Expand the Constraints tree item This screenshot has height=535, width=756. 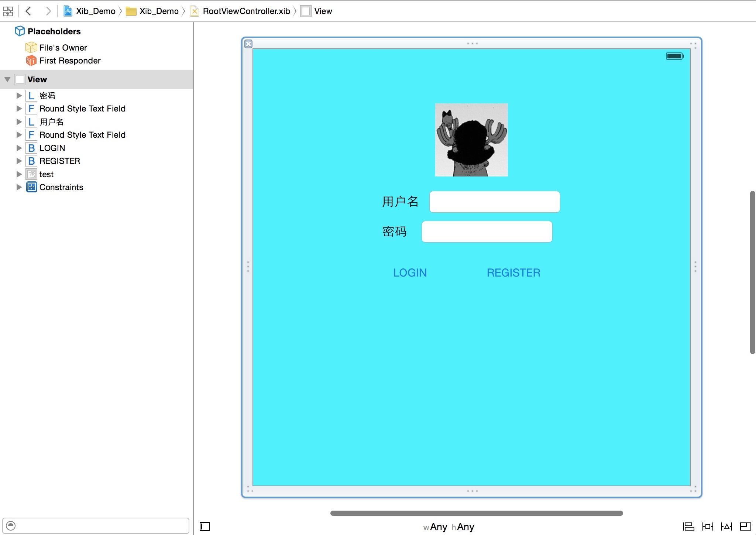coord(18,187)
